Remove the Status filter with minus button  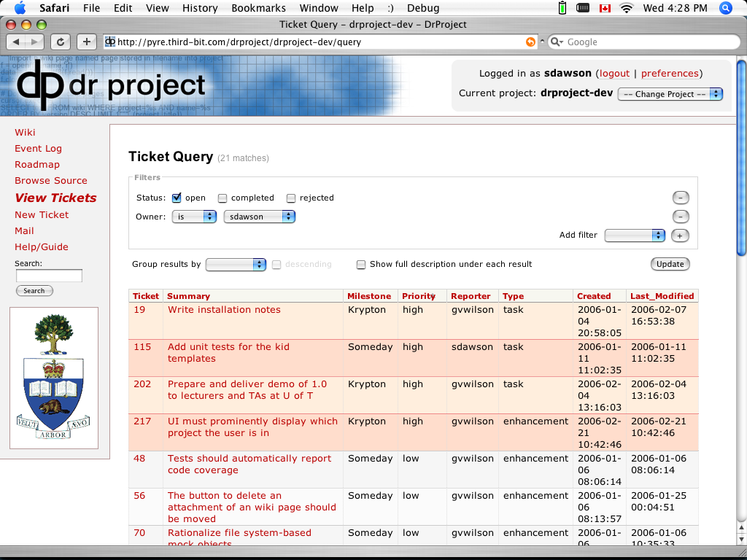pos(680,198)
